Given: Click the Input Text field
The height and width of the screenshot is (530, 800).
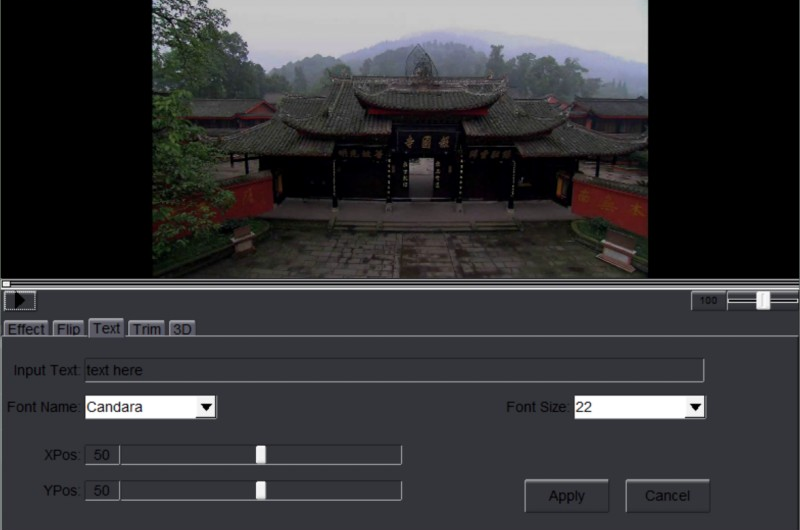Looking at the screenshot, I should [394, 370].
